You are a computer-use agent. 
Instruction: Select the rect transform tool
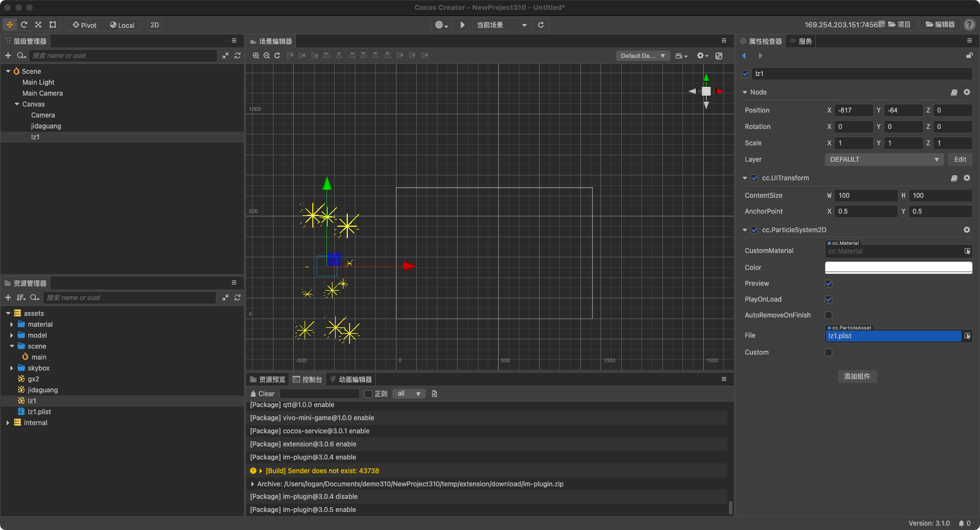click(x=52, y=25)
